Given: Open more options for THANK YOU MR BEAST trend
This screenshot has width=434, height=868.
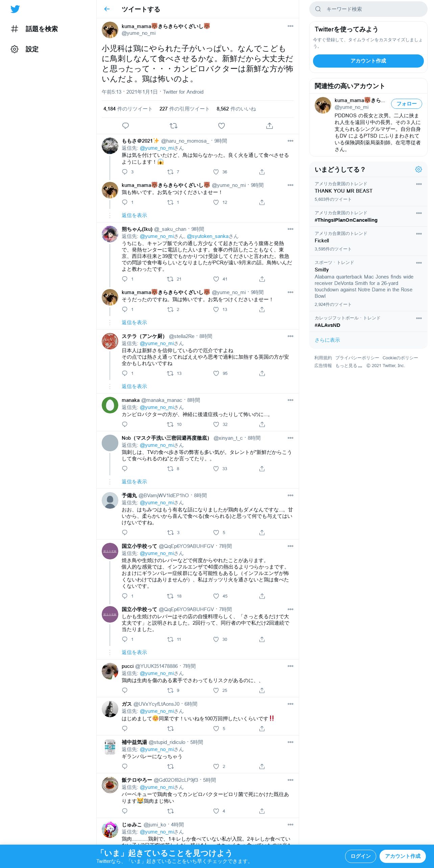Looking at the screenshot, I should 419,184.
